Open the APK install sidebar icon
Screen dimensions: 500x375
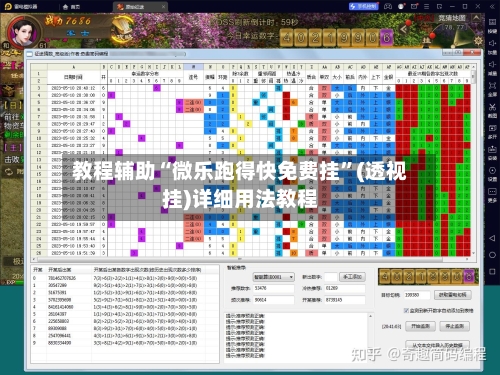[x=492, y=152]
